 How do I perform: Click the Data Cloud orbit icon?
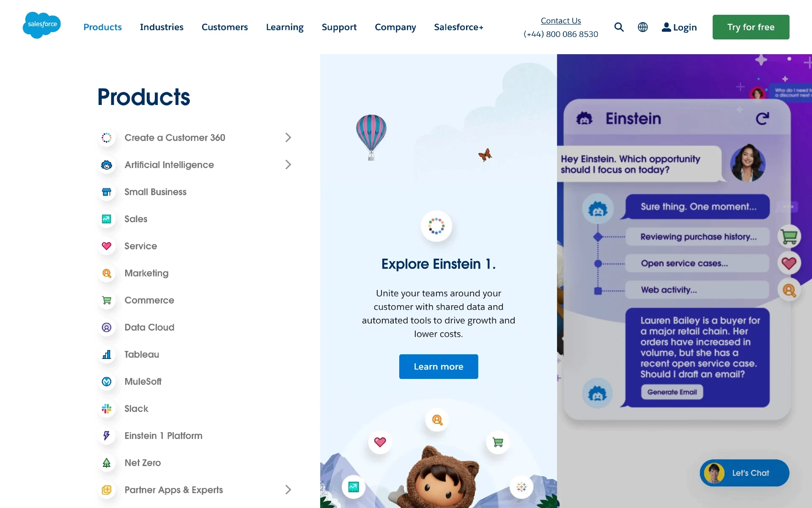coord(107,327)
